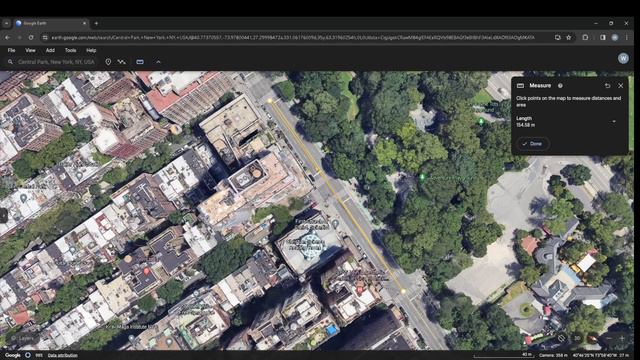Click the Done button
Screen dimensions: 640x360
click(x=533, y=144)
